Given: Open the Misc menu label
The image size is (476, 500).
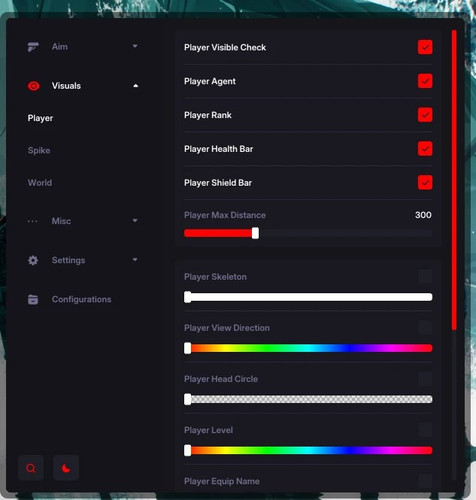Looking at the screenshot, I should [61, 221].
